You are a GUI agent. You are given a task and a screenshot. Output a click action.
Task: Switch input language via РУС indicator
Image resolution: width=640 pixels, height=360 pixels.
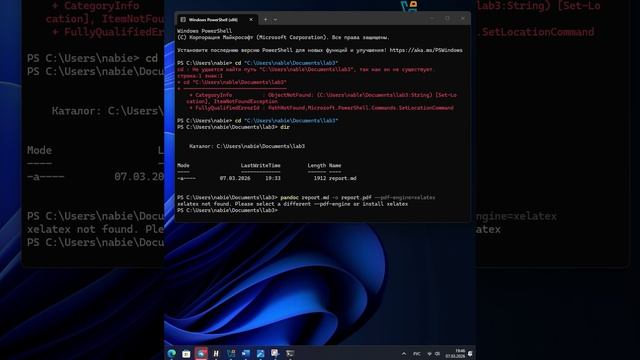pos(416,354)
